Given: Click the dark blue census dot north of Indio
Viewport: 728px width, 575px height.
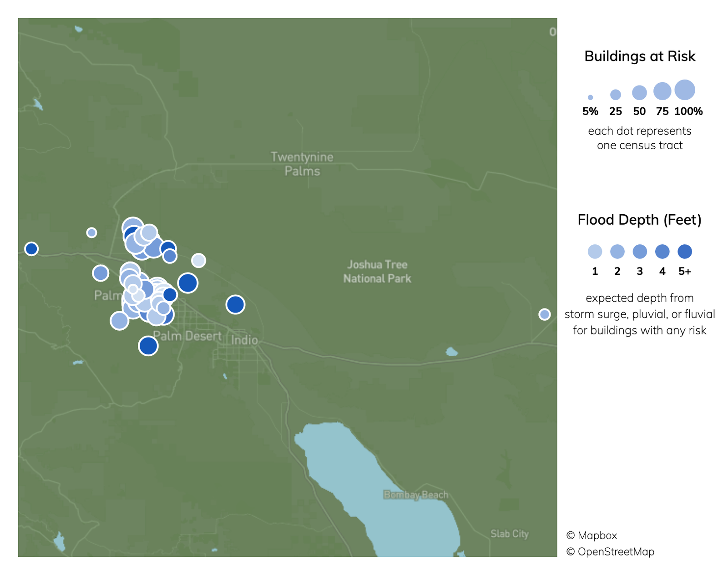Looking at the screenshot, I should click(235, 304).
